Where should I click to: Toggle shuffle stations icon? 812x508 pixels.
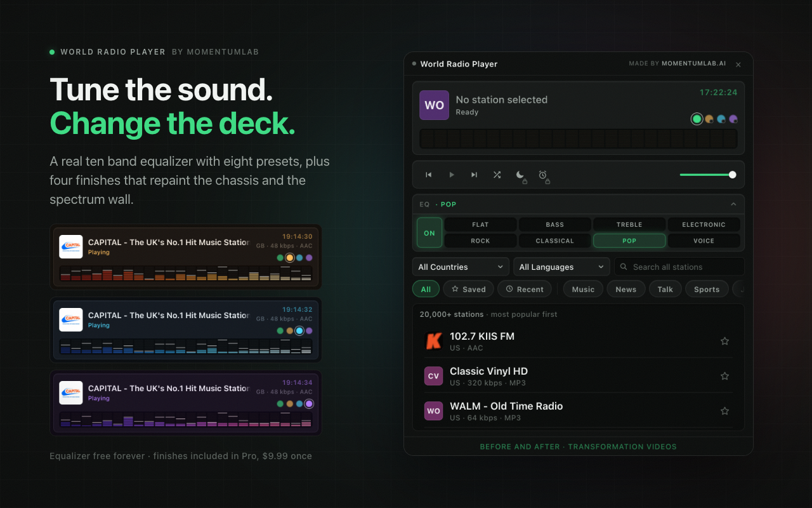[497, 175]
